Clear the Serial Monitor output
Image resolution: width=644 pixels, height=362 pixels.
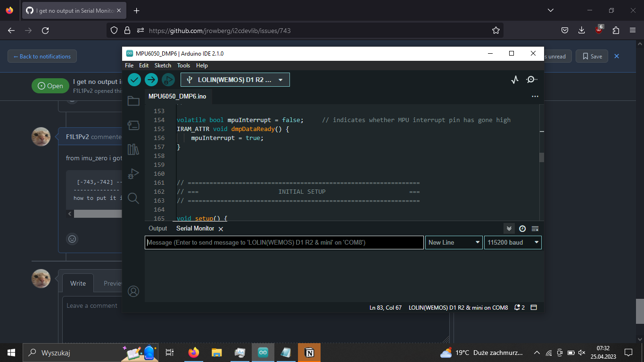point(535,228)
